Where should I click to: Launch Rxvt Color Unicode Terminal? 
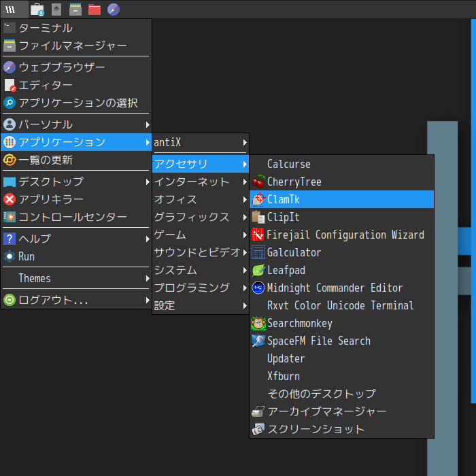pyautogui.click(x=341, y=305)
